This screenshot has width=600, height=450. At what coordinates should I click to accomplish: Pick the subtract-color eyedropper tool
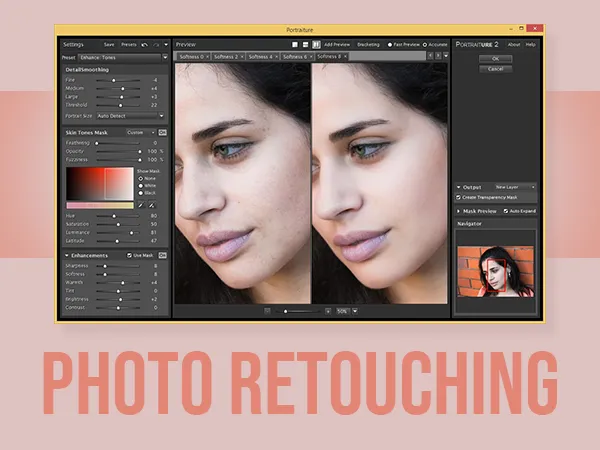152,205
